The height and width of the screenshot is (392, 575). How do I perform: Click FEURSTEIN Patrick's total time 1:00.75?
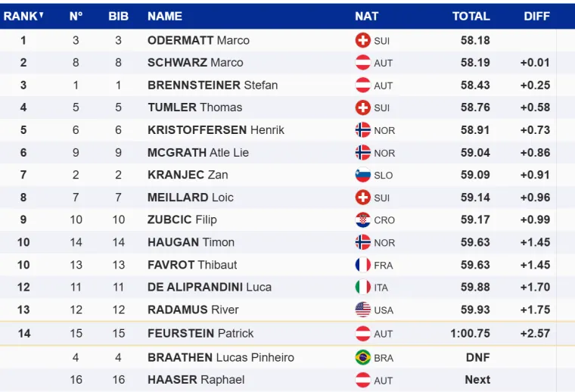tap(470, 333)
